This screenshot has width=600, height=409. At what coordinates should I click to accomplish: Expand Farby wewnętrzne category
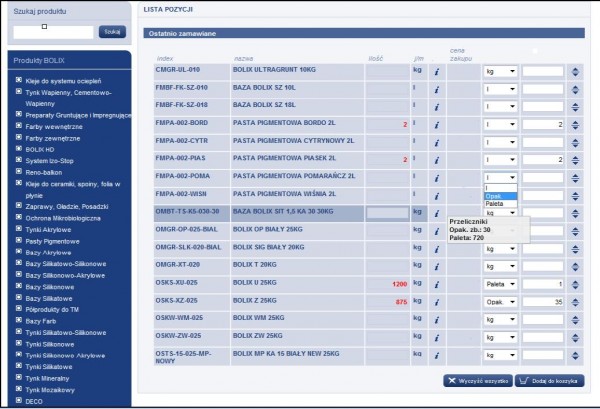pyautogui.click(x=19, y=125)
